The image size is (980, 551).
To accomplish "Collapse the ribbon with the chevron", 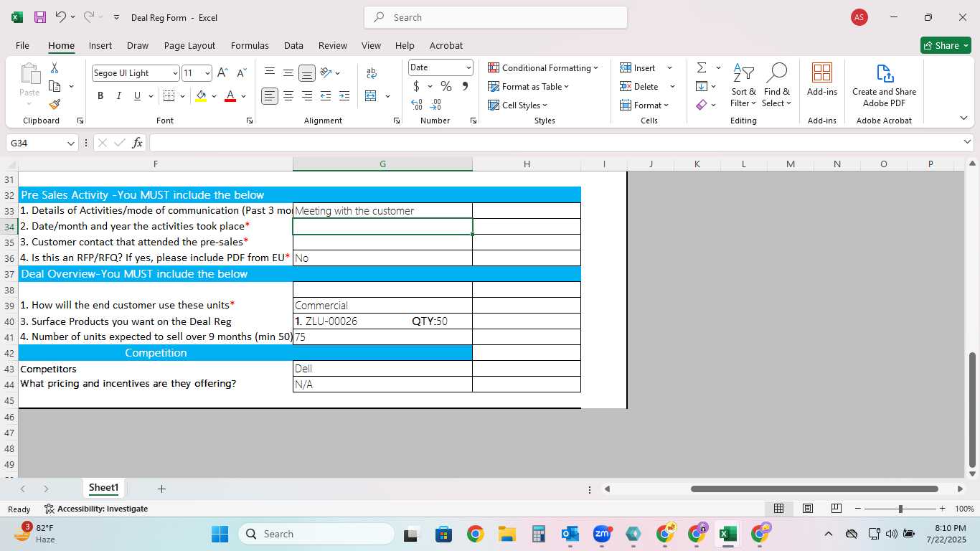I will click(x=963, y=118).
